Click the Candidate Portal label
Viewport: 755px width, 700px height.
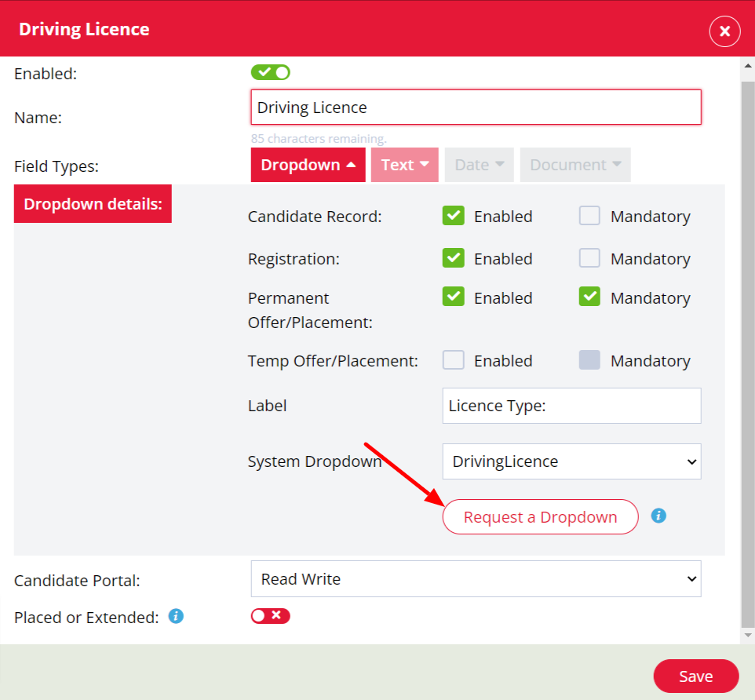77,581
